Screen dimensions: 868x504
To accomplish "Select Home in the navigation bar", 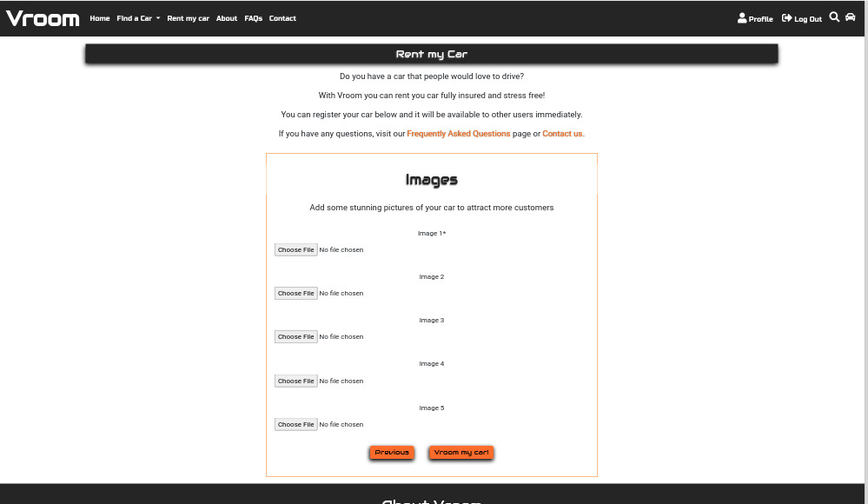I will (99, 17).
